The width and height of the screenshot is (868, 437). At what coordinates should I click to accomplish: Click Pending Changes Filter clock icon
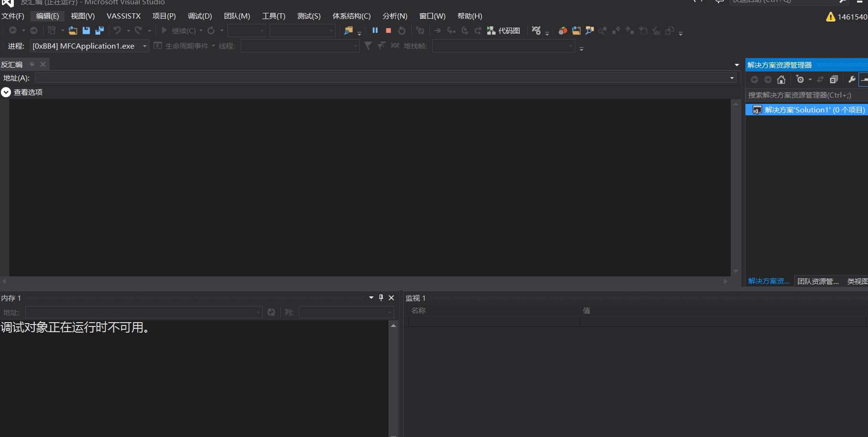(800, 80)
